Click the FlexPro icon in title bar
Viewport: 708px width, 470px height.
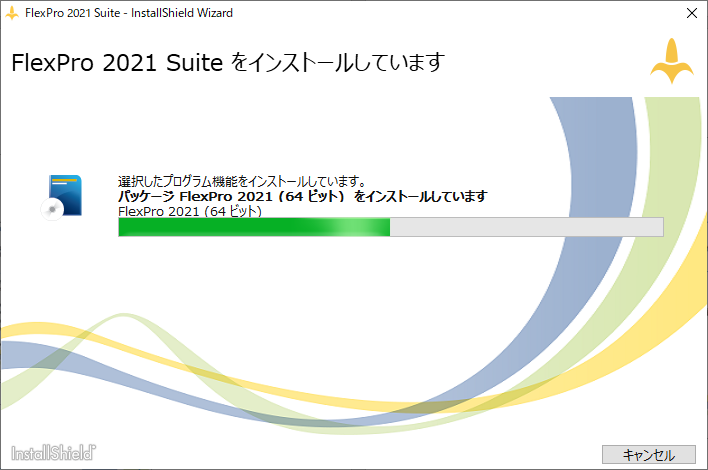[12, 13]
